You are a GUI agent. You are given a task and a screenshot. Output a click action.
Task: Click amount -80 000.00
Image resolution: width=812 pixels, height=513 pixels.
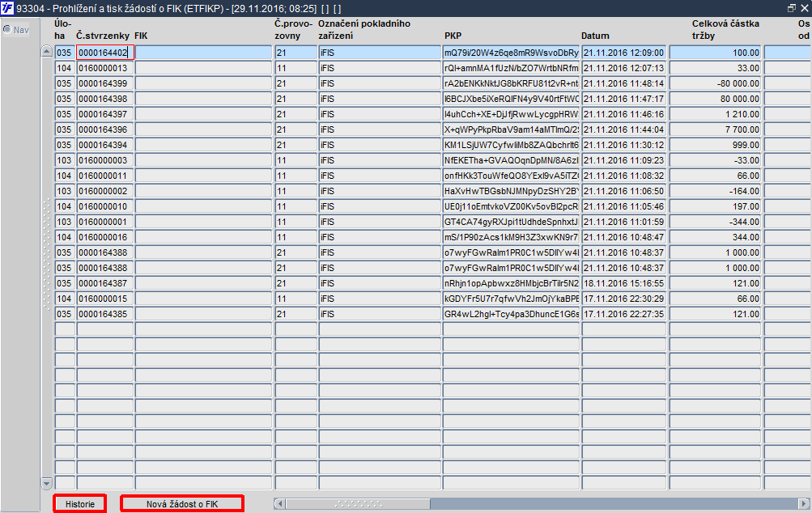click(715, 83)
